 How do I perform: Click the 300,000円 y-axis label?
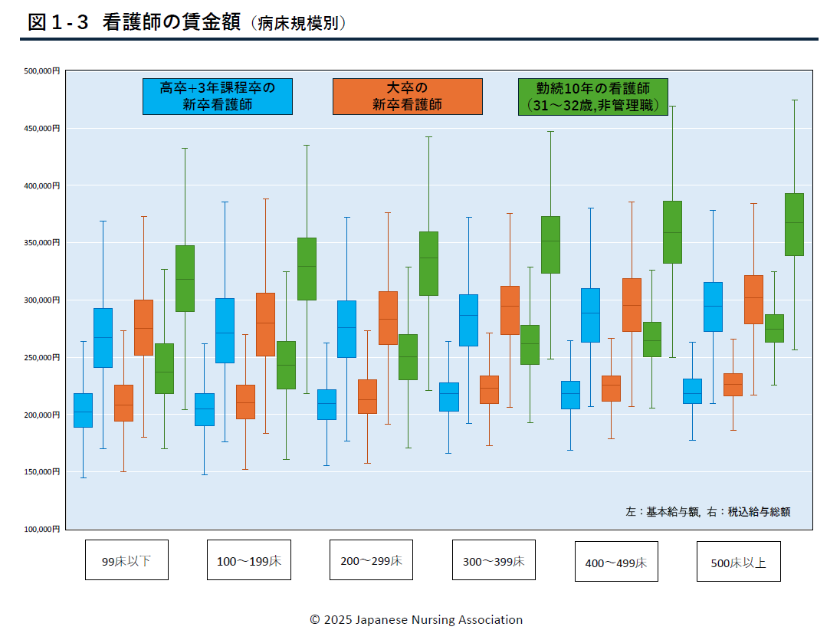point(41,300)
